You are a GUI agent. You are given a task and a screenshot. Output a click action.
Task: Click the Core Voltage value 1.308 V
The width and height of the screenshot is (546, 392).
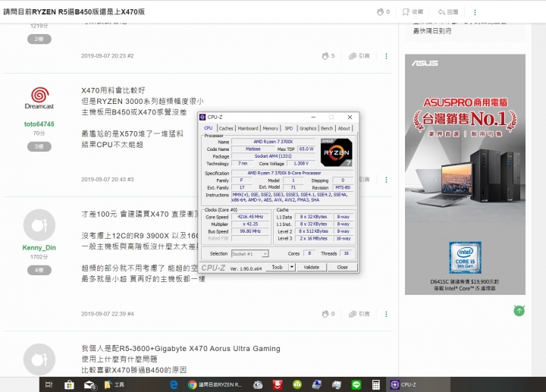click(x=301, y=164)
